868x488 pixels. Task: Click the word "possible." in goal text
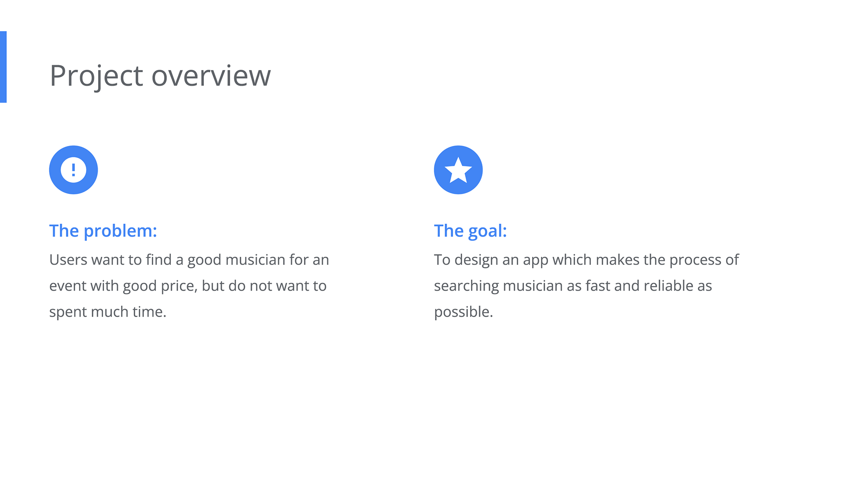click(x=463, y=312)
